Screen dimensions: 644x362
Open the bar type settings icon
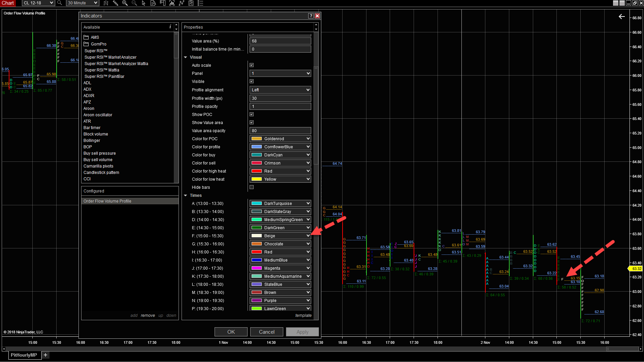point(106,3)
